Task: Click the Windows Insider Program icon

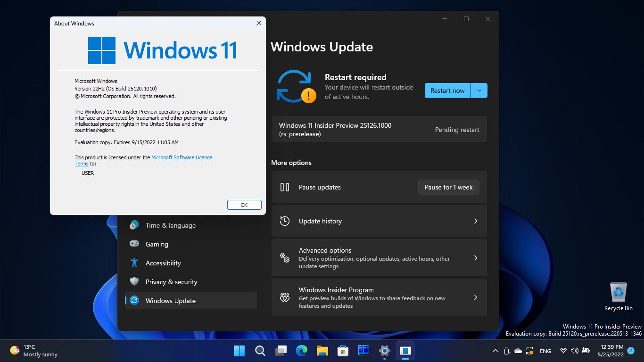Action: tap(285, 297)
